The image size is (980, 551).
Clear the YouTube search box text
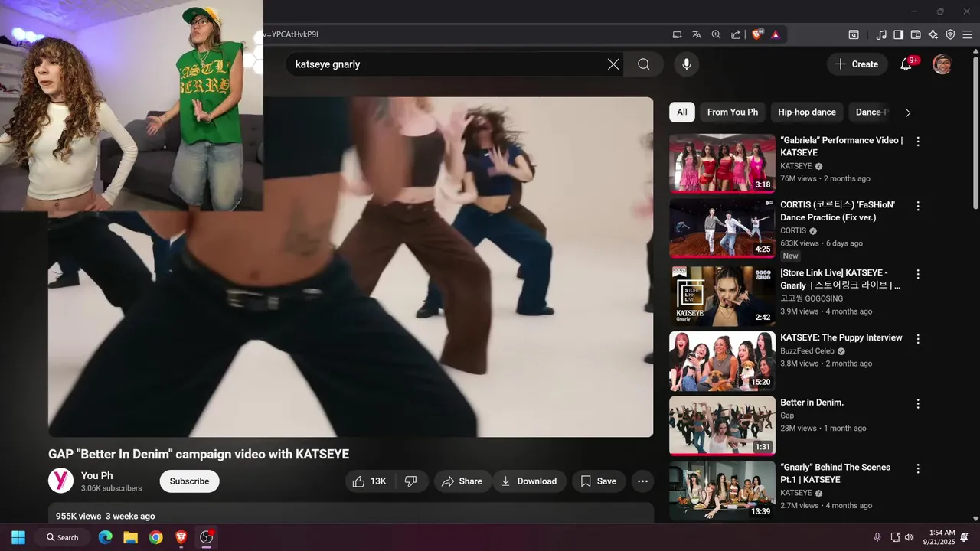tap(613, 64)
